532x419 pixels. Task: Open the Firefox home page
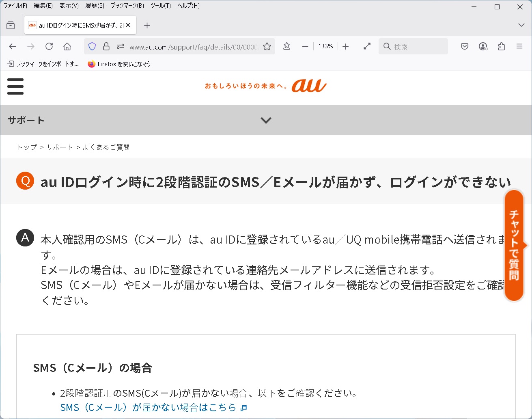coord(67,47)
